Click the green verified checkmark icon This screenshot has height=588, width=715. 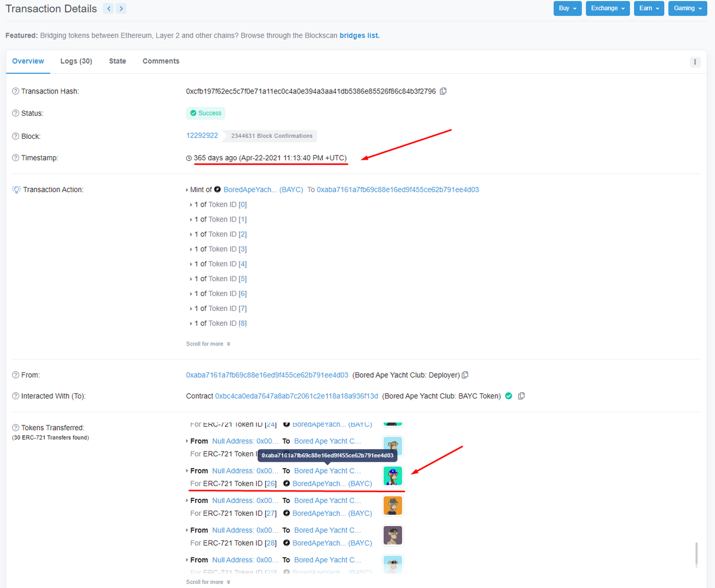(508, 396)
